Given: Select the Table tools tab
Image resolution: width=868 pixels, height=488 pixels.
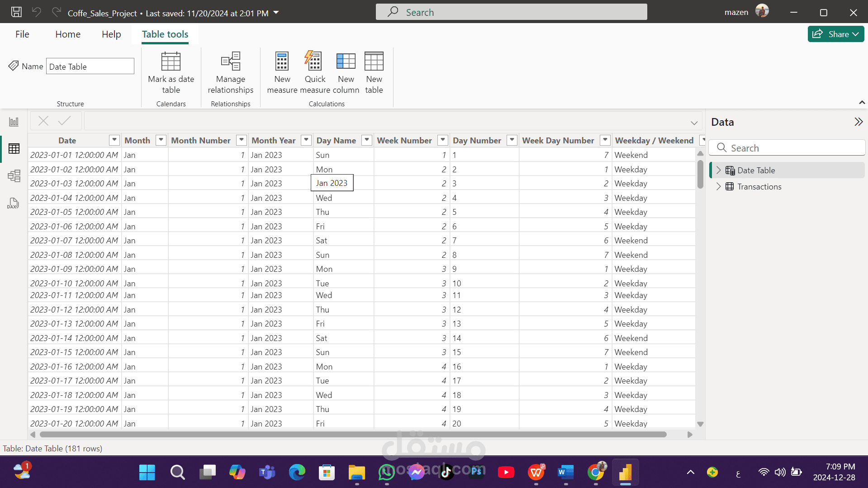Looking at the screenshot, I should (x=165, y=34).
